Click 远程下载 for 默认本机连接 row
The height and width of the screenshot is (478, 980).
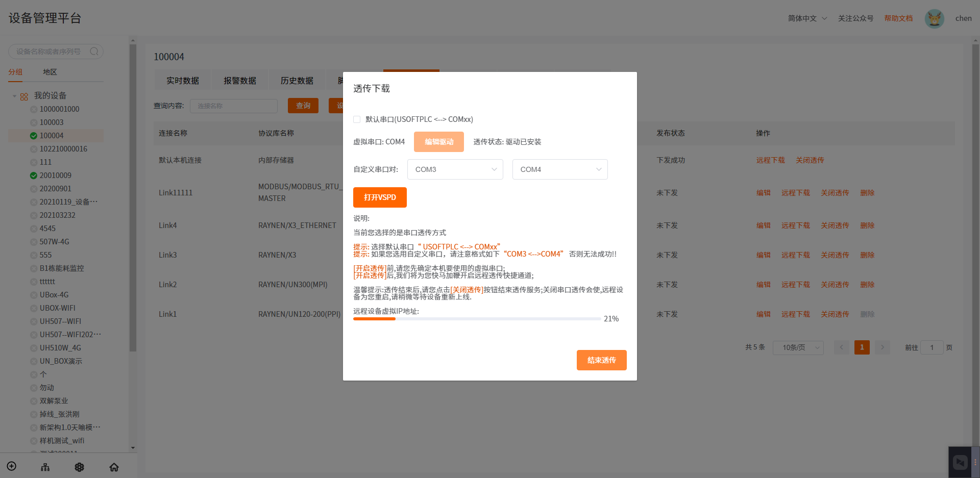click(x=771, y=160)
